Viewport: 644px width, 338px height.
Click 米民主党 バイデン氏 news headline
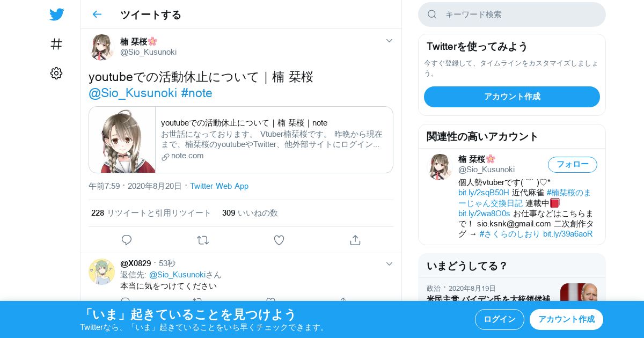tap(488, 298)
